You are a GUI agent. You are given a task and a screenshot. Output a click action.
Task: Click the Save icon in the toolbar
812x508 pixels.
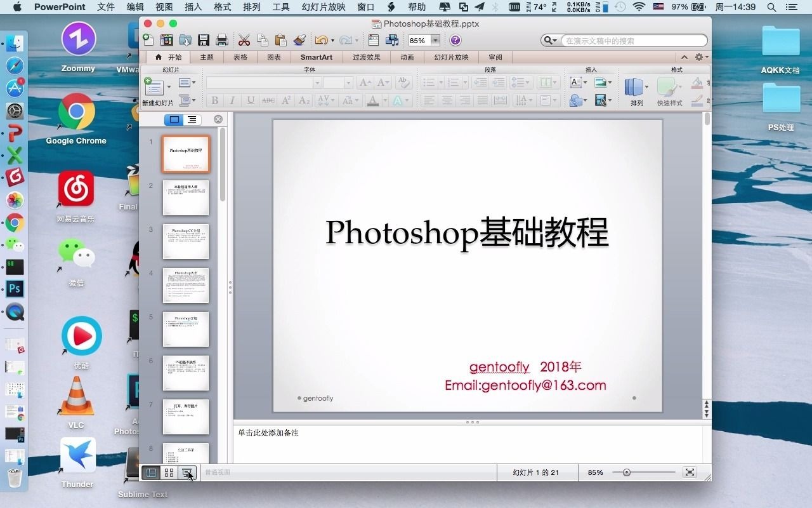point(203,40)
